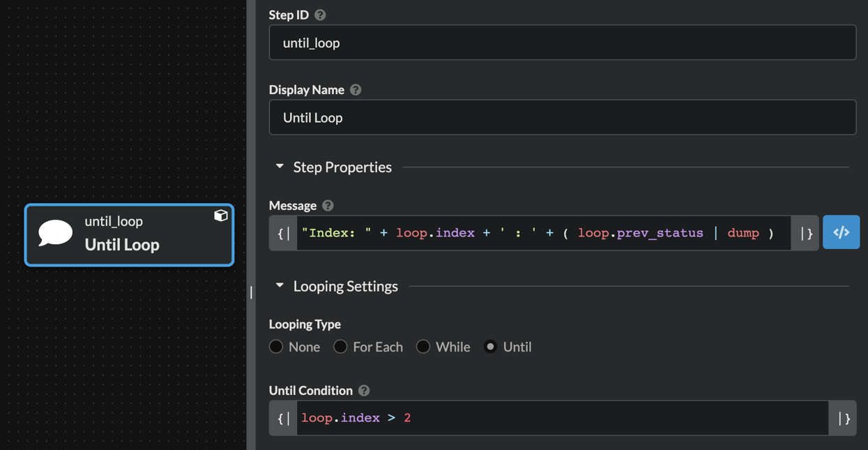Click the speech bubble icon on the node
This screenshot has height=450, width=868.
(56, 233)
